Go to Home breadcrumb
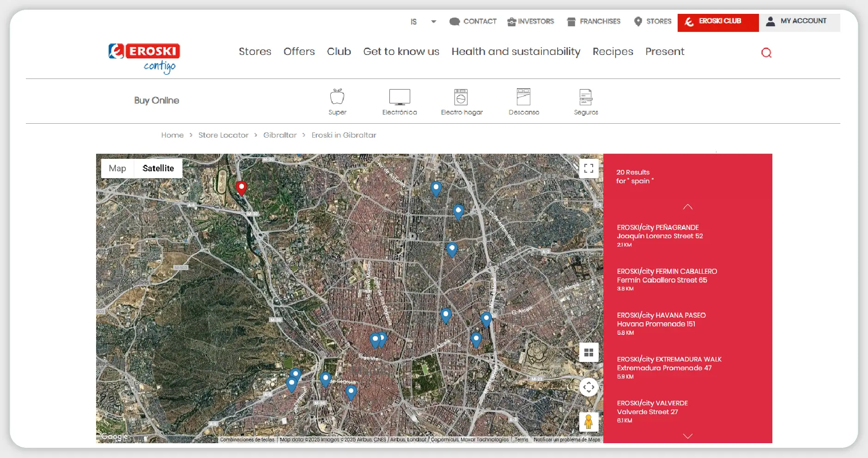 pos(172,135)
